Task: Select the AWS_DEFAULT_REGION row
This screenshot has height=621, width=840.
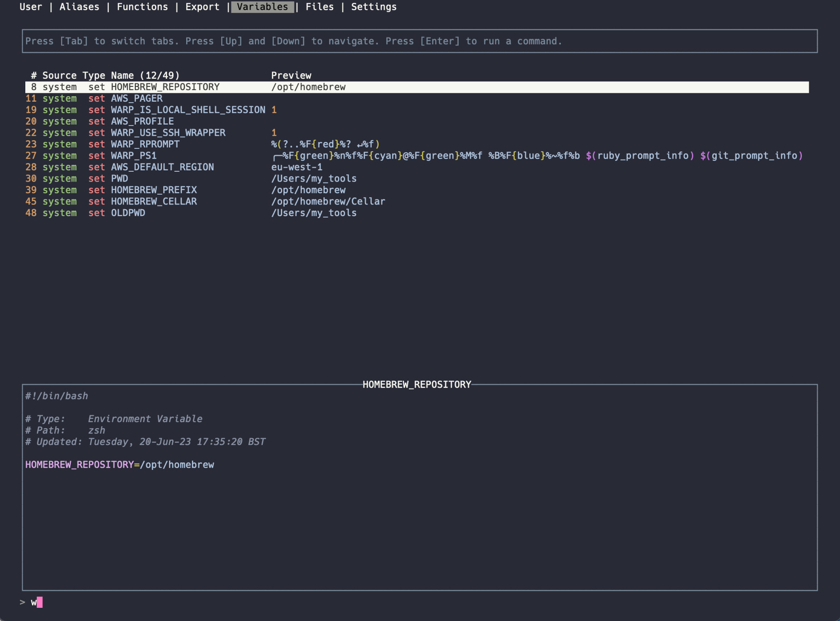Action: [x=162, y=167]
